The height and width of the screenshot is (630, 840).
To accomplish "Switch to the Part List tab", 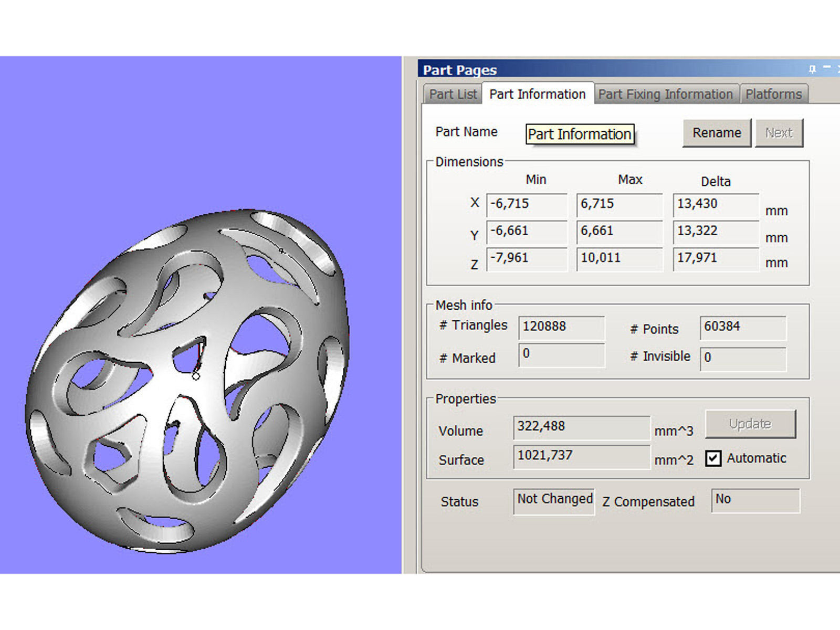I will click(453, 94).
